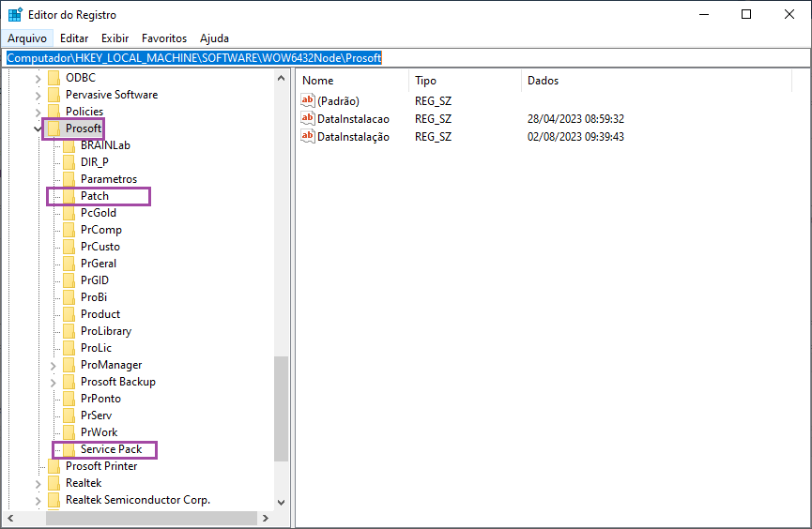Click the ProBi folder icon
Screen dimensions: 812x529
click(x=69, y=297)
